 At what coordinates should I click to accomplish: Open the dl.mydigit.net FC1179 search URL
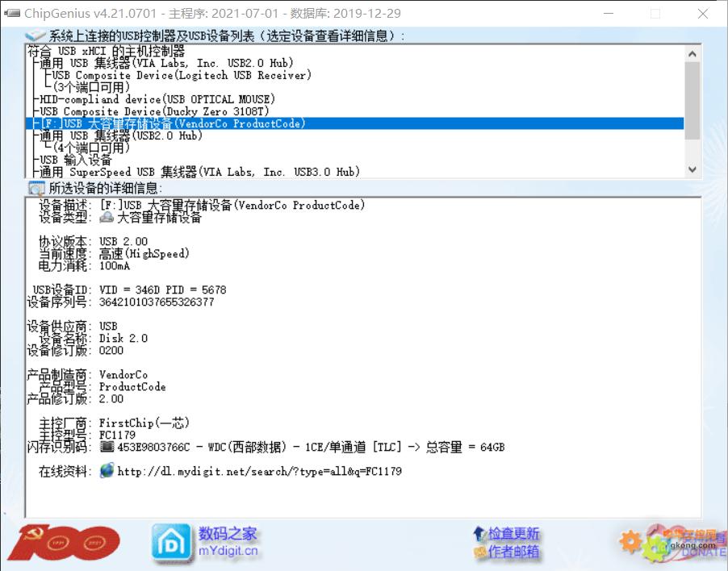pyautogui.click(x=260, y=471)
